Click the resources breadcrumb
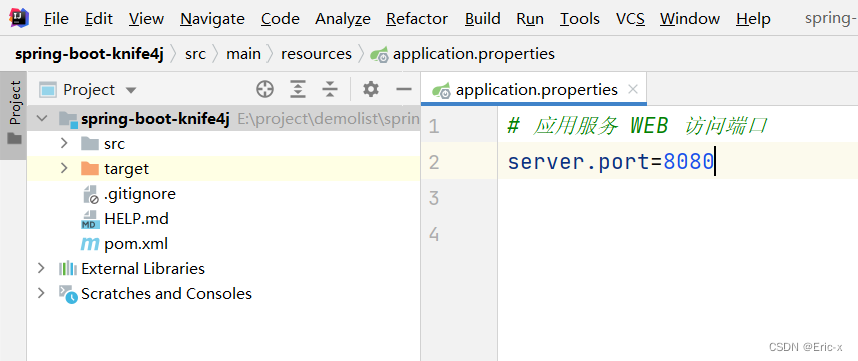Viewport: 858px width, 361px height. tap(316, 54)
